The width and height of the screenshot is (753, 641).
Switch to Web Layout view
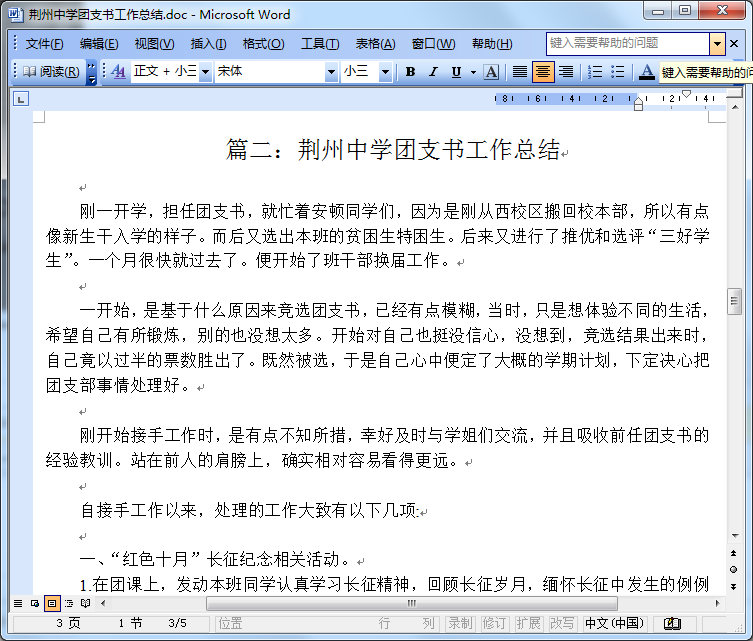coord(35,604)
